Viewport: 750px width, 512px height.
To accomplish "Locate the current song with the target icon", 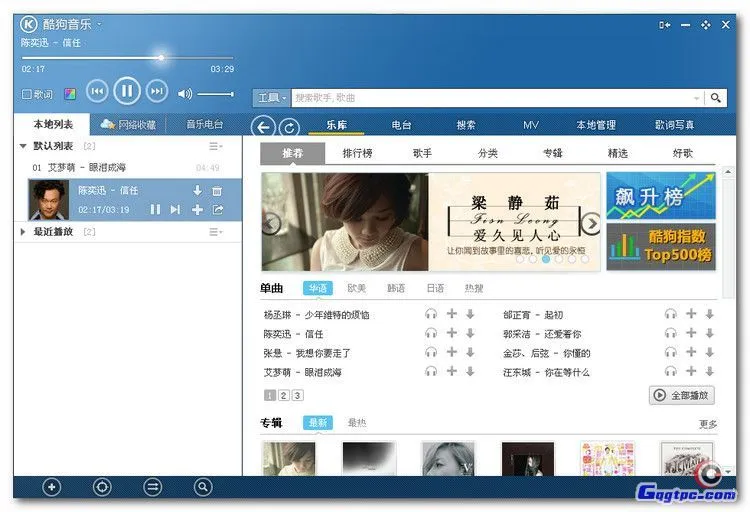I will (102, 487).
